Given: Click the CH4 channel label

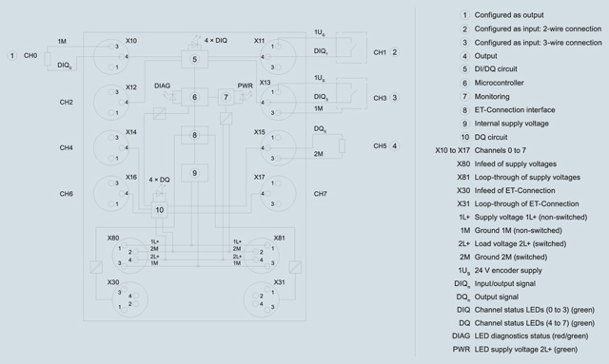Looking at the screenshot, I should [66, 148].
